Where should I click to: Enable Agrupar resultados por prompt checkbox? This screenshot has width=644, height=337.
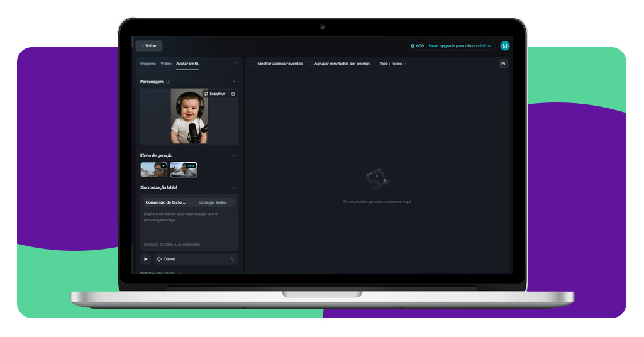pyautogui.click(x=310, y=64)
